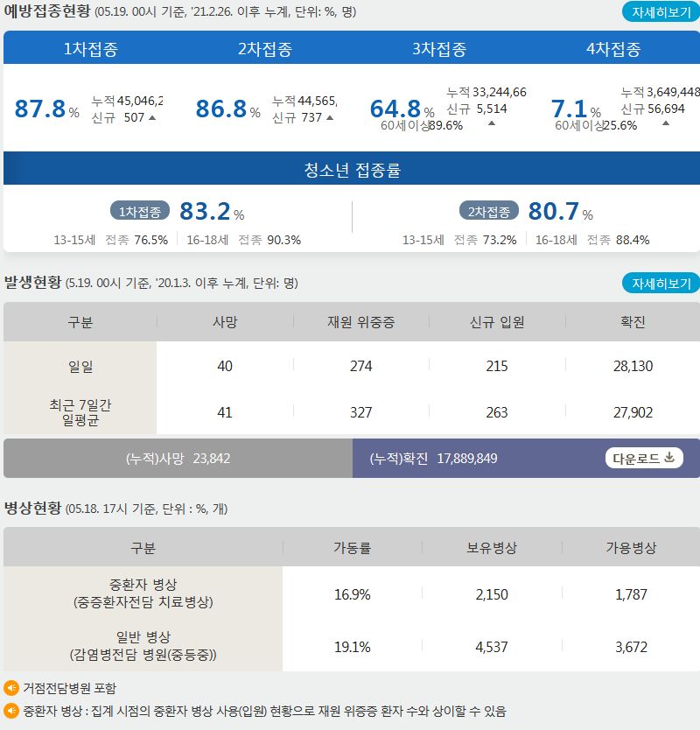Click '60세이상 89.6%' under third dose

pos(422,126)
